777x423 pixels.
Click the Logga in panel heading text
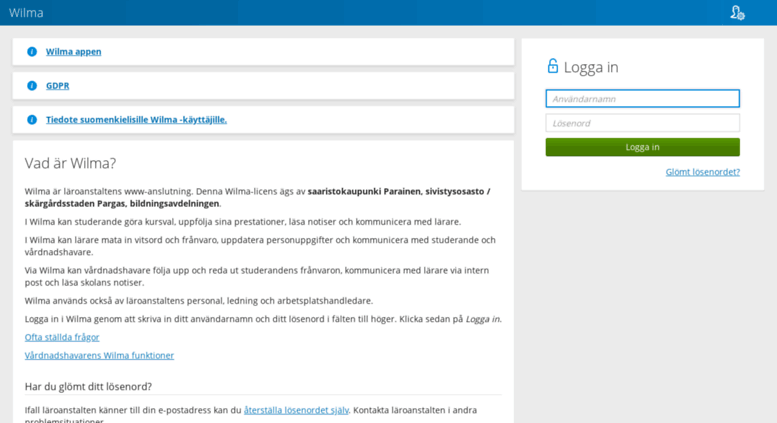coord(591,67)
